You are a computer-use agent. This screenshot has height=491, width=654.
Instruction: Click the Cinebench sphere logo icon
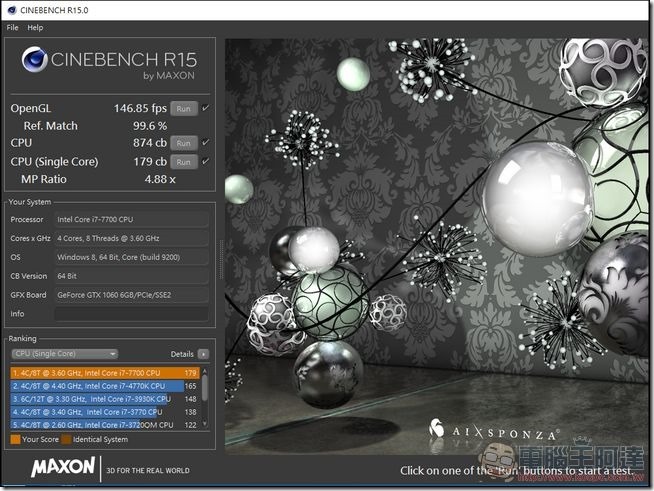[35, 60]
